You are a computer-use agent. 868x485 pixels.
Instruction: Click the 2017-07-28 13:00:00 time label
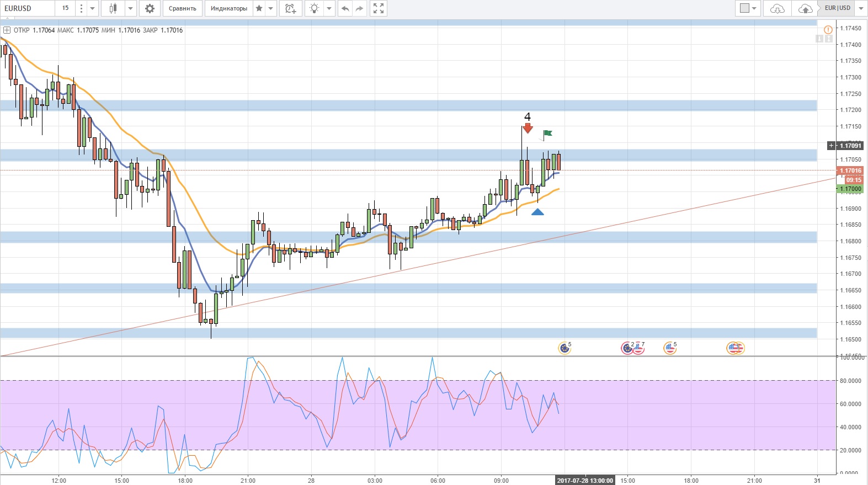click(585, 481)
